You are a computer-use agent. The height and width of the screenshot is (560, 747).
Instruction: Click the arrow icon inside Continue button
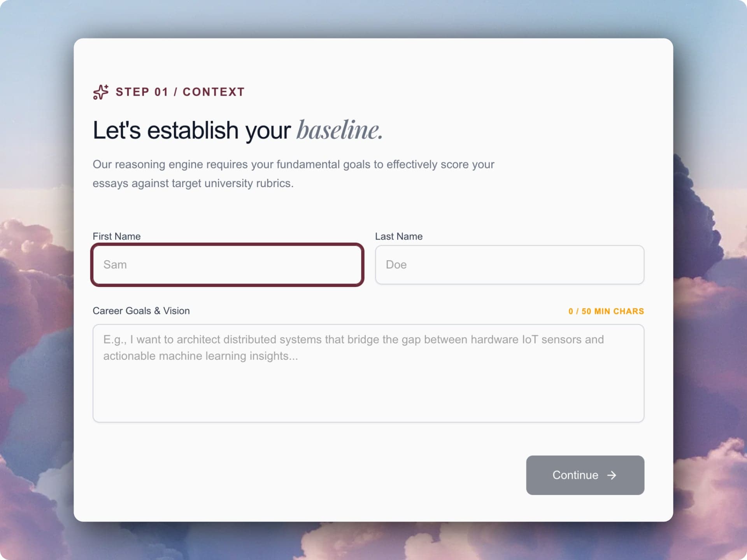pos(612,475)
